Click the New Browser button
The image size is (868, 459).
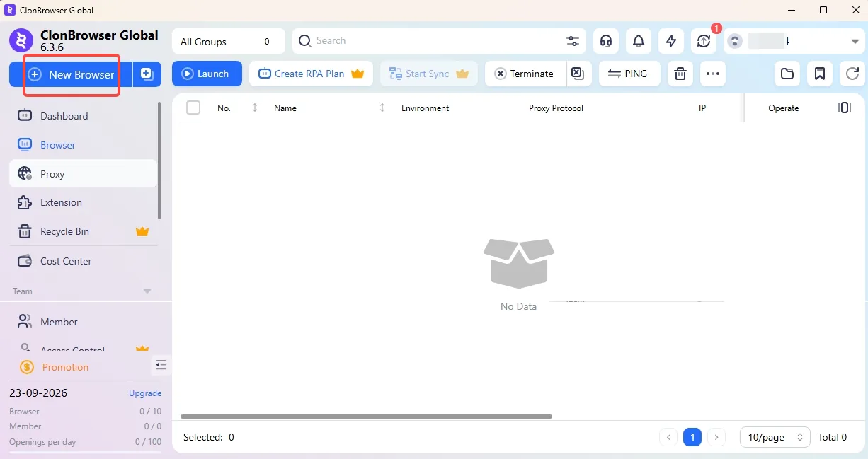pos(71,74)
